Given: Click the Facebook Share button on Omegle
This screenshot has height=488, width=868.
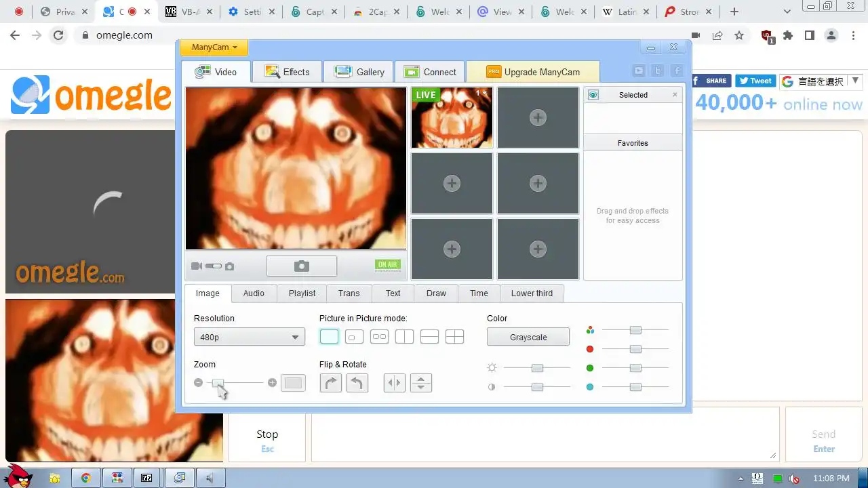Looking at the screenshot, I should tap(711, 81).
